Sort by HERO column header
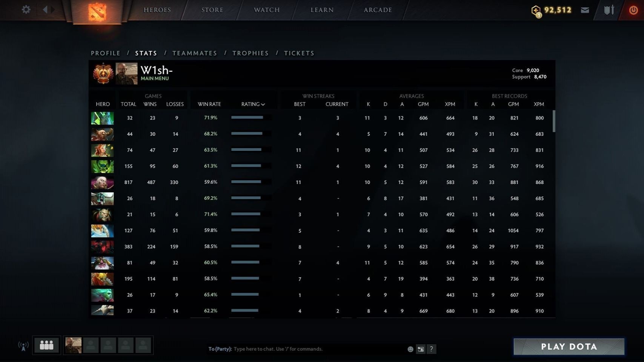This screenshot has width=644, height=362. coord(103,104)
